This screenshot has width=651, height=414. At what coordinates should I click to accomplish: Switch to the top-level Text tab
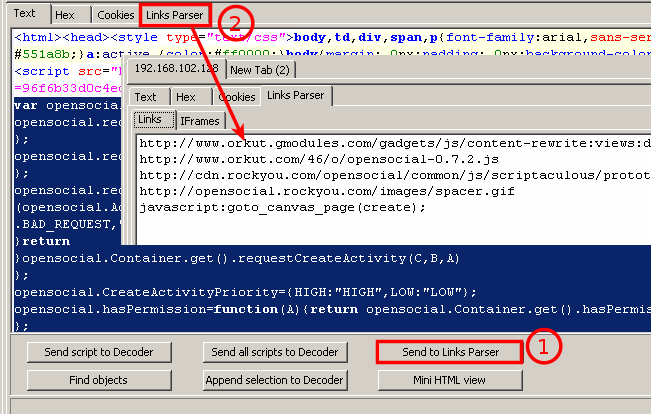pos(25,15)
